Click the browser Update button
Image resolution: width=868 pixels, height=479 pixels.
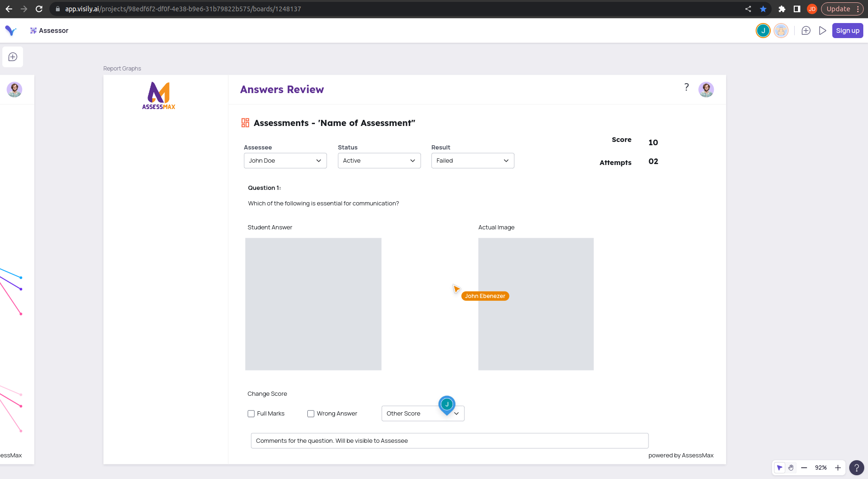click(838, 9)
